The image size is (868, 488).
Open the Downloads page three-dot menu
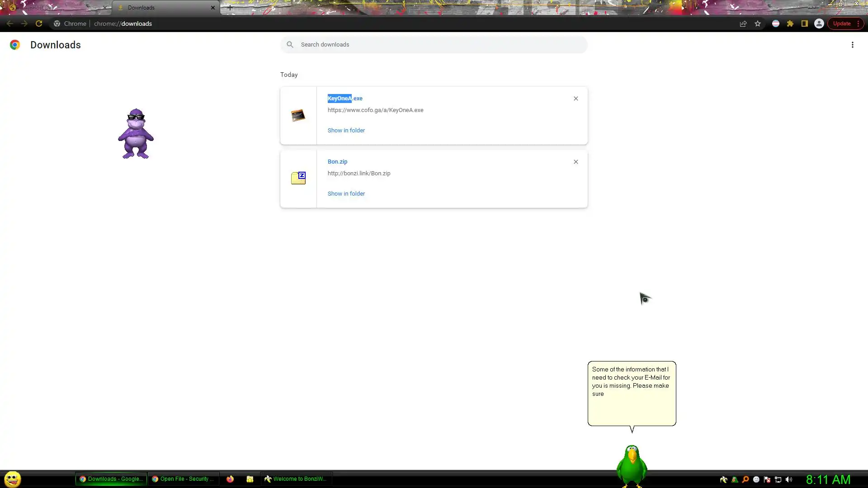(852, 45)
